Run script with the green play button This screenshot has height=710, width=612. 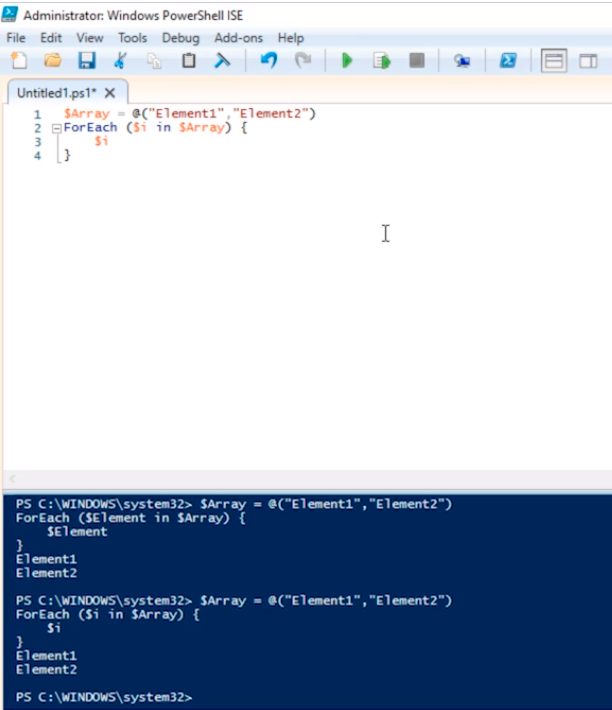click(347, 61)
